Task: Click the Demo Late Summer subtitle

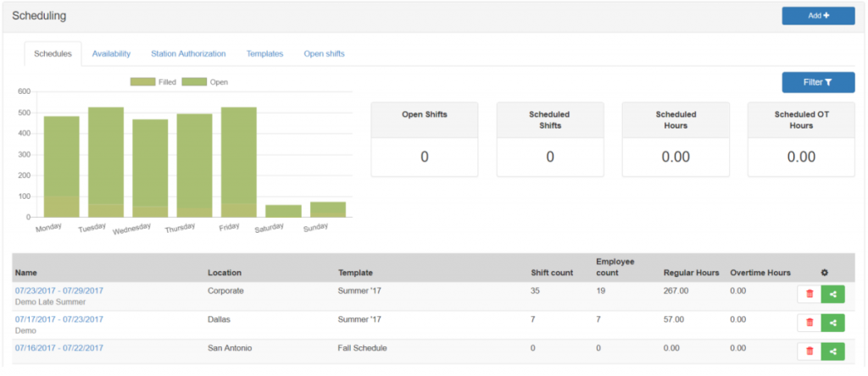Action: coord(50,302)
